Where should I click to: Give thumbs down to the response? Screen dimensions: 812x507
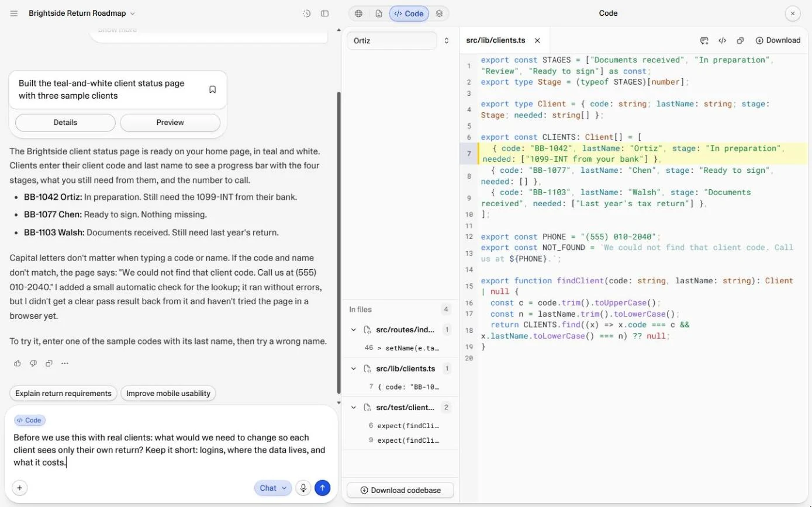[33, 363]
